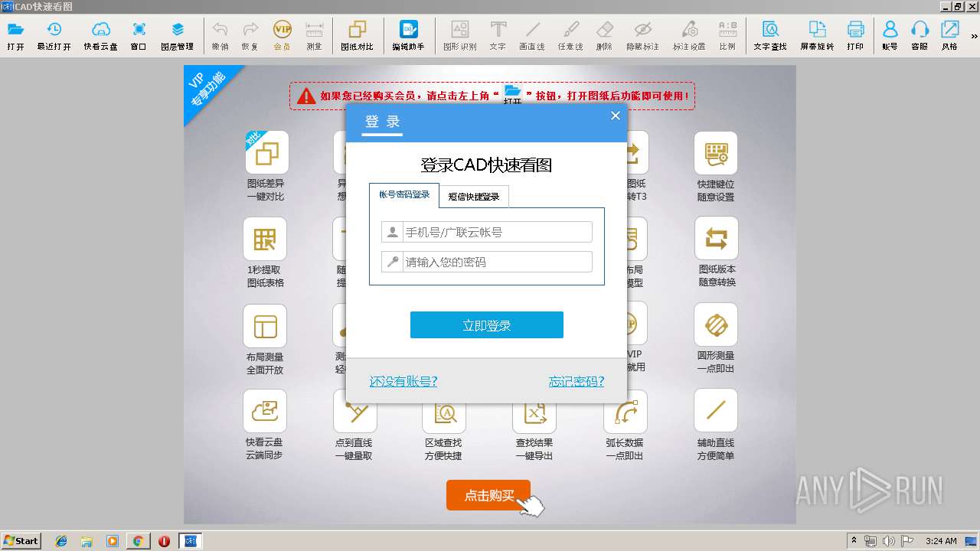
Task: Show recent files via 最近打开
Action: coord(54,36)
